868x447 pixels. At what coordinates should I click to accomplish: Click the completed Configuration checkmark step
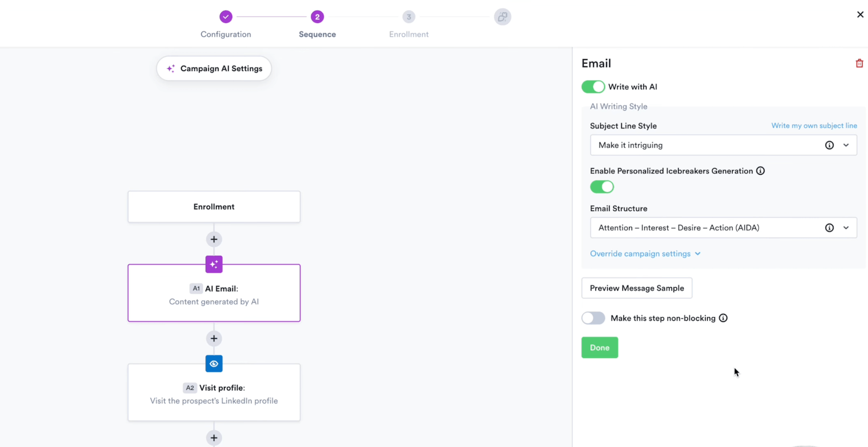coord(226,17)
